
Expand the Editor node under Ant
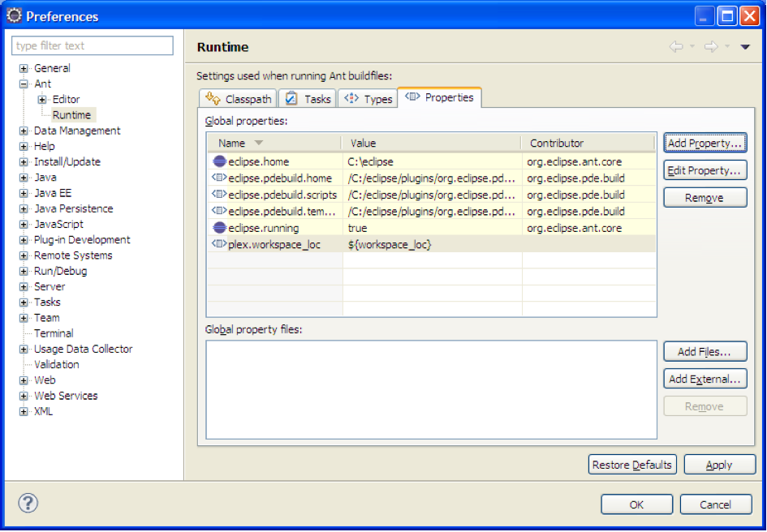pyautogui.click(x=42, y=100)
